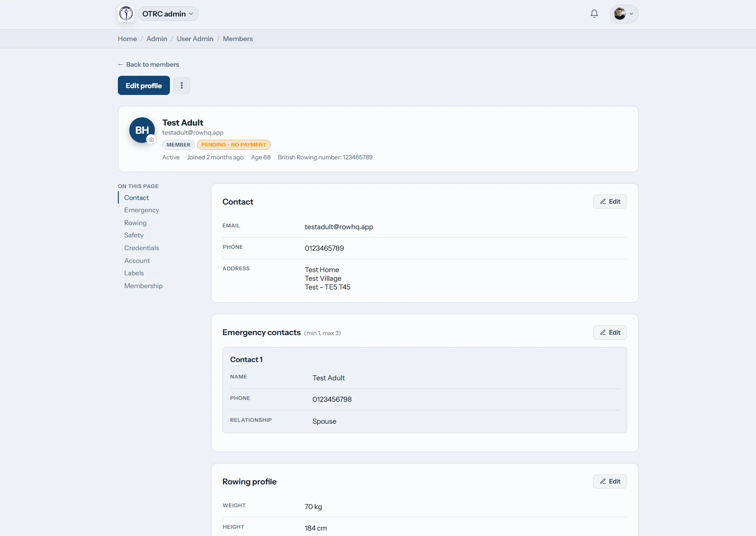Screen dimensions: 756x536
Task: Open the three-dot more actions menu
Action: (182, 85)
